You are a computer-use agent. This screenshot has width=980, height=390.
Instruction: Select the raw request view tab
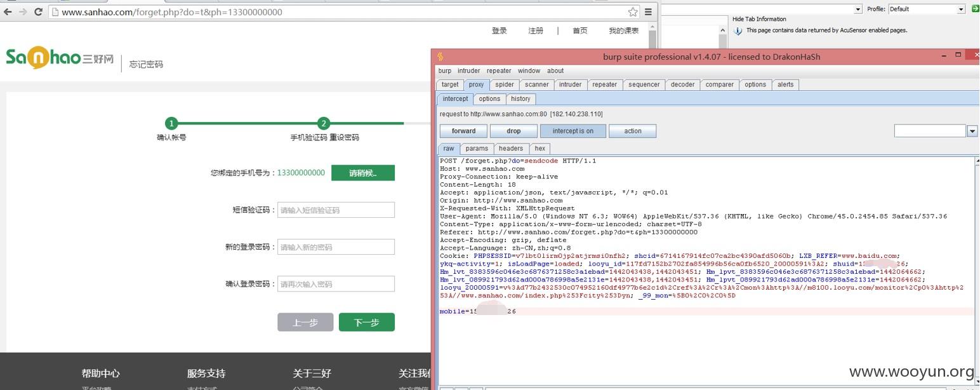pyautogui.click(x=449, y=149)
